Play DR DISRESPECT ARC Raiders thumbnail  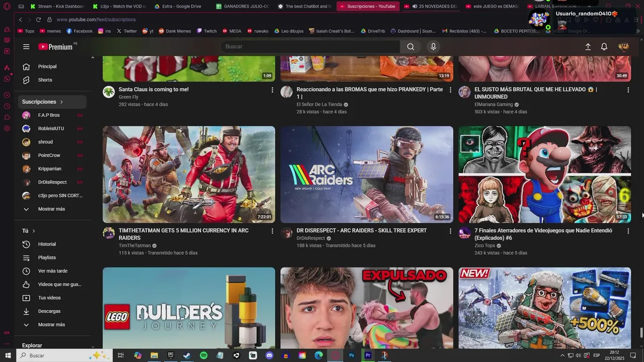[x=367, y=174]
